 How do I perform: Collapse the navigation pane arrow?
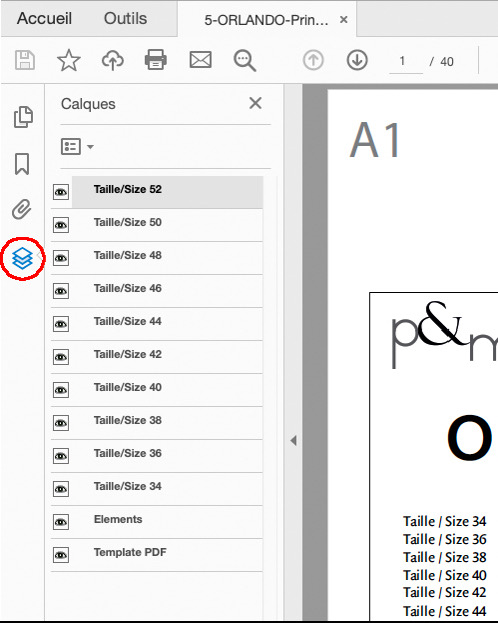tap(293, 440)
